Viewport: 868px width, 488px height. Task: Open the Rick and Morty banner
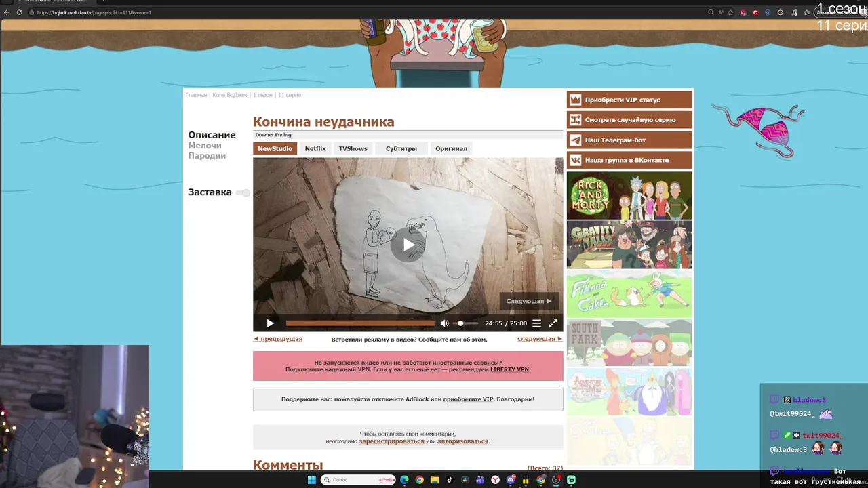pyautogui.click(x=629, y=195)
